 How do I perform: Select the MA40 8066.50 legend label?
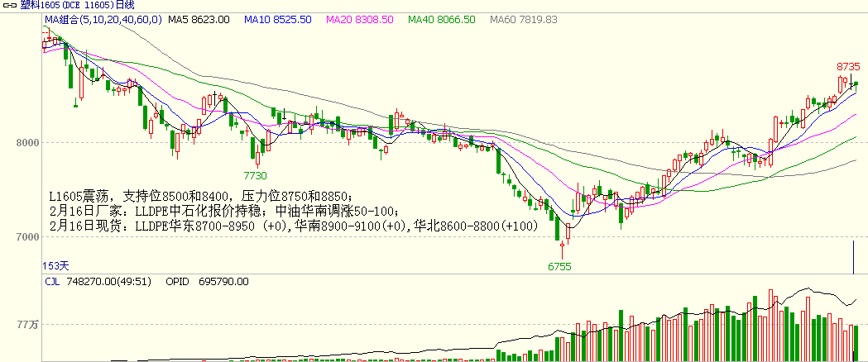pos(442,20)
